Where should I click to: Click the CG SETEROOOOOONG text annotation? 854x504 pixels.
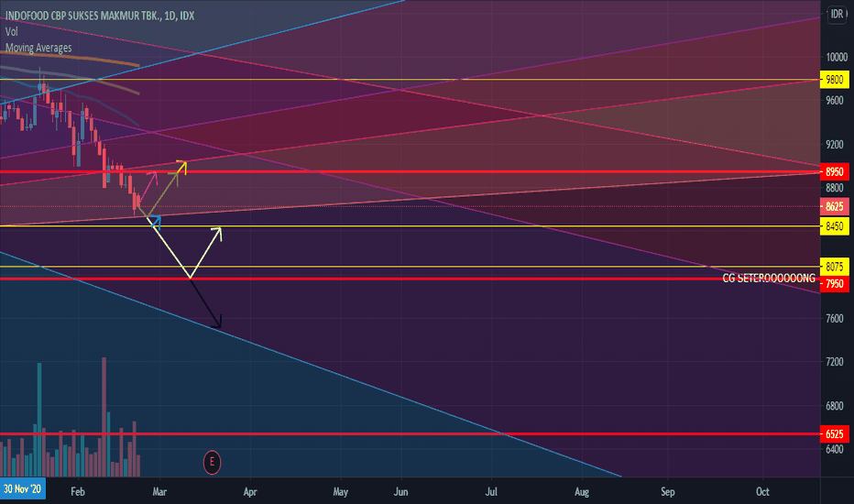tap(769, 279)
